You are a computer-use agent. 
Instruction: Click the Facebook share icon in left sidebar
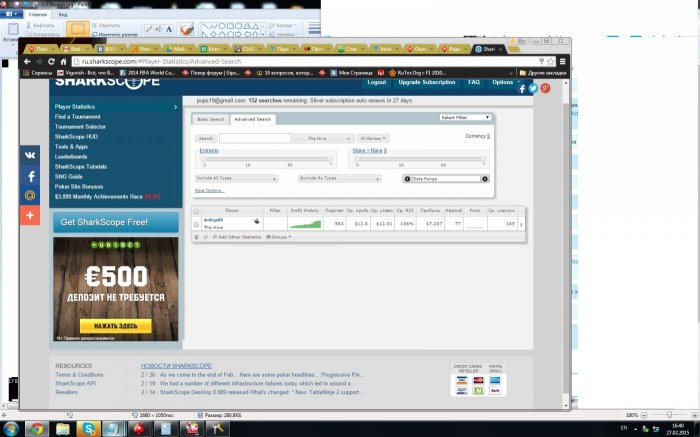pos(30,176)
